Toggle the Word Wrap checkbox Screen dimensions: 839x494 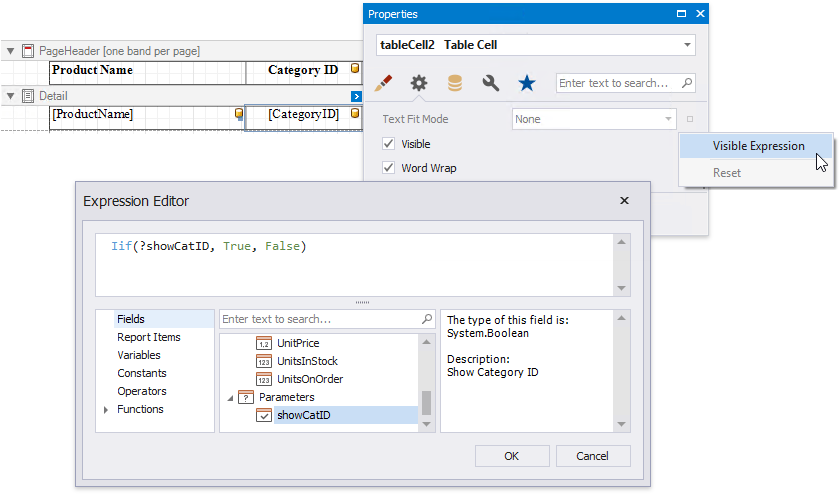(389, 168)
